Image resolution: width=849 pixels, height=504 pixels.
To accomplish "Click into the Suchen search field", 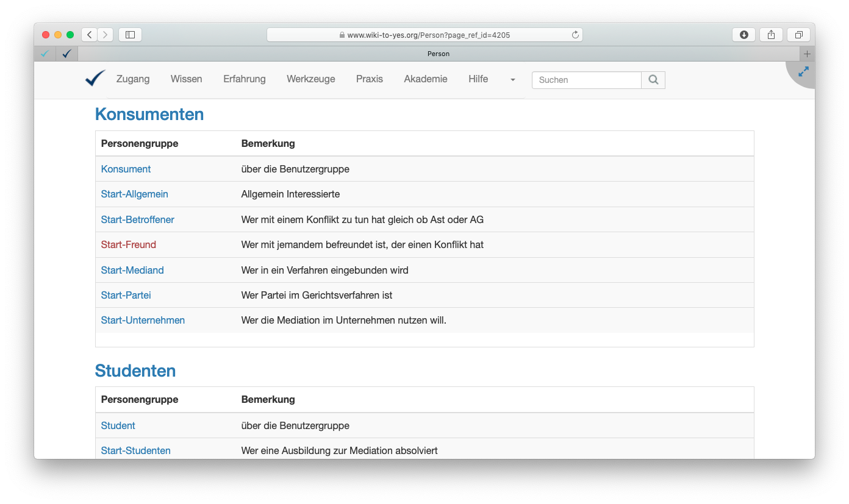I will point(586,80).
